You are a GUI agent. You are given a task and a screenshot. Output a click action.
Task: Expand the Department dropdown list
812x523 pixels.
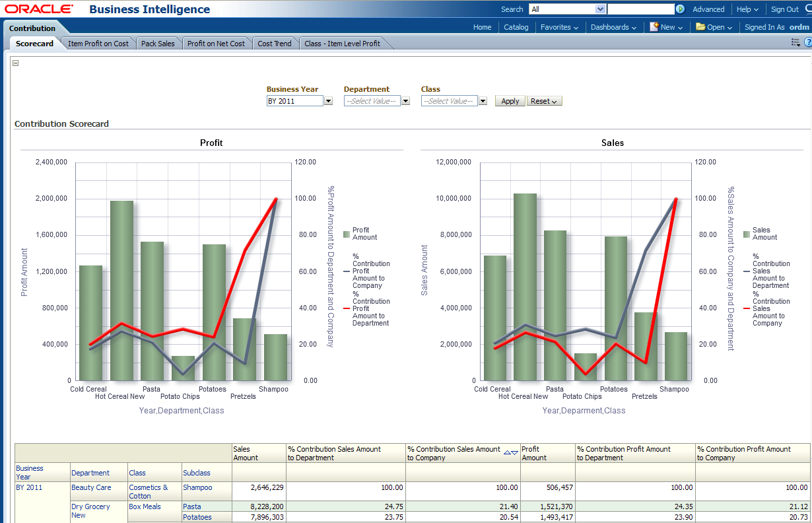point(405,101)
